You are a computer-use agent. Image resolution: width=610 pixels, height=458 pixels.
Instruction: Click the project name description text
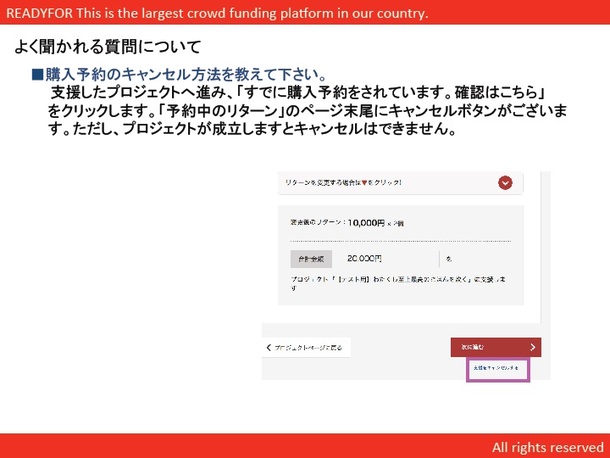click(x=400, y=281)
